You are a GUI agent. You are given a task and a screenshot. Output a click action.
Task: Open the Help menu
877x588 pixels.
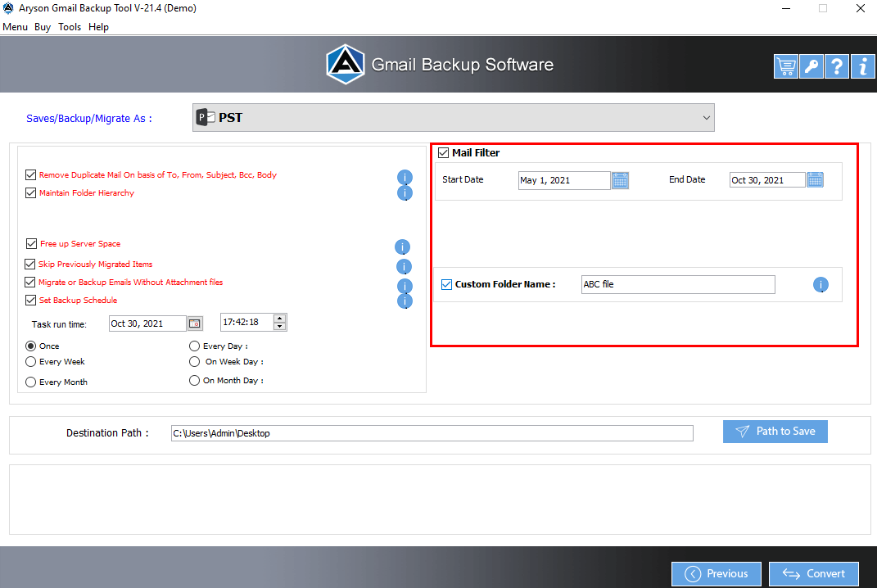(x=98, y=27)
